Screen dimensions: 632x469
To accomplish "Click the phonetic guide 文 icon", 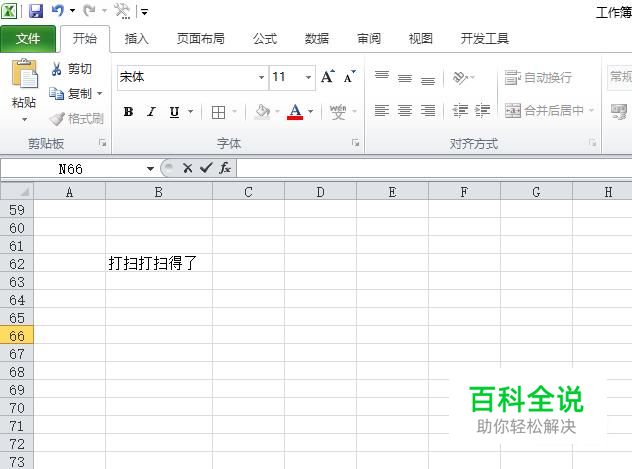I will (x=338, y=112).
